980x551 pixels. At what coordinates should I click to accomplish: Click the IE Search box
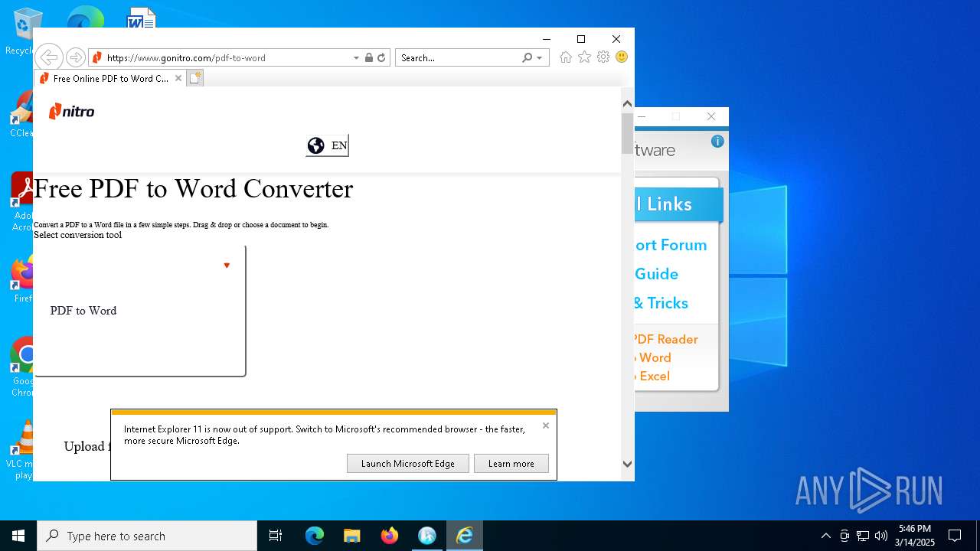(458, 57)
